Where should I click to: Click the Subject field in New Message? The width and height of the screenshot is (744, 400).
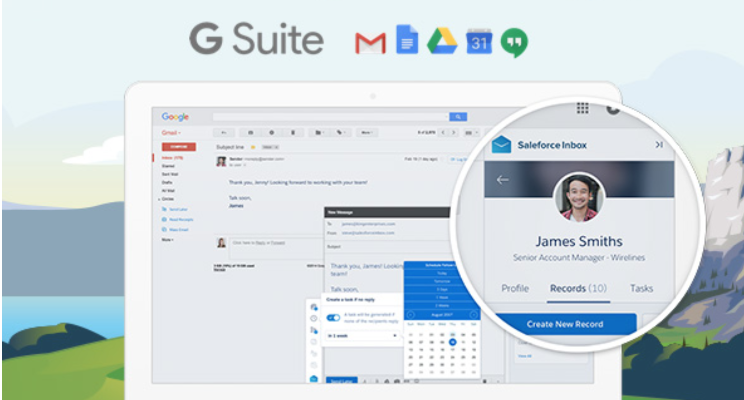click(x=388, y=247)
